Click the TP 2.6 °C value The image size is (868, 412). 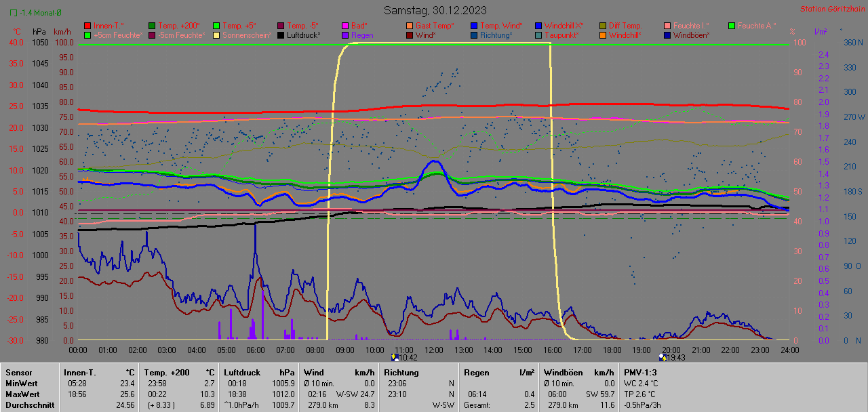(640, 394)
